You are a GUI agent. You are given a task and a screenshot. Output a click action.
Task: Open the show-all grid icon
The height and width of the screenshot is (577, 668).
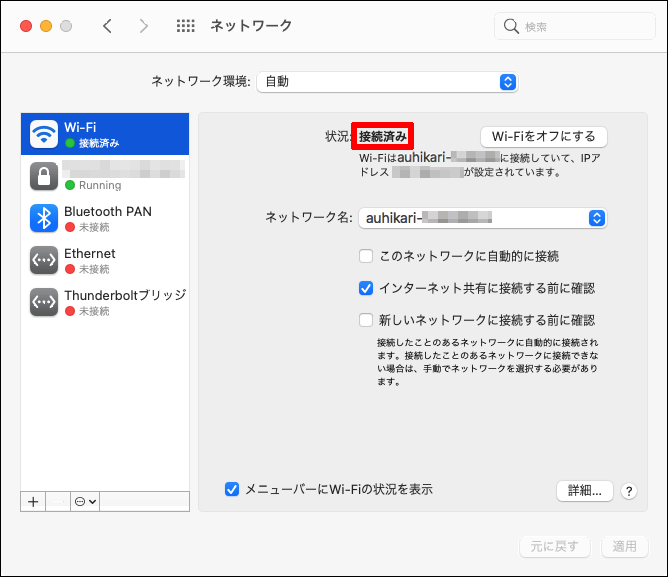click(185, 26)
